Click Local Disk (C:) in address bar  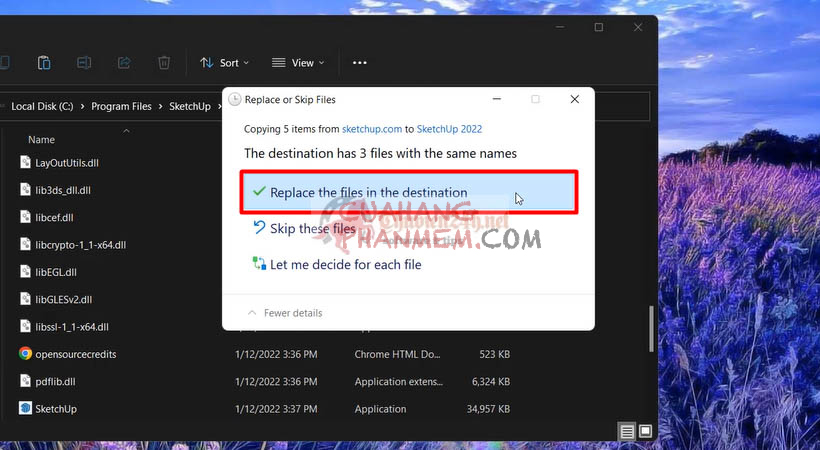tap(42, 106)
